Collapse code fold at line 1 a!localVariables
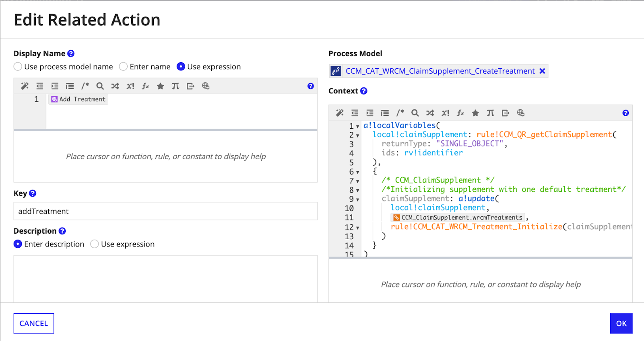The image size is (644, 341). coord(357,126)
